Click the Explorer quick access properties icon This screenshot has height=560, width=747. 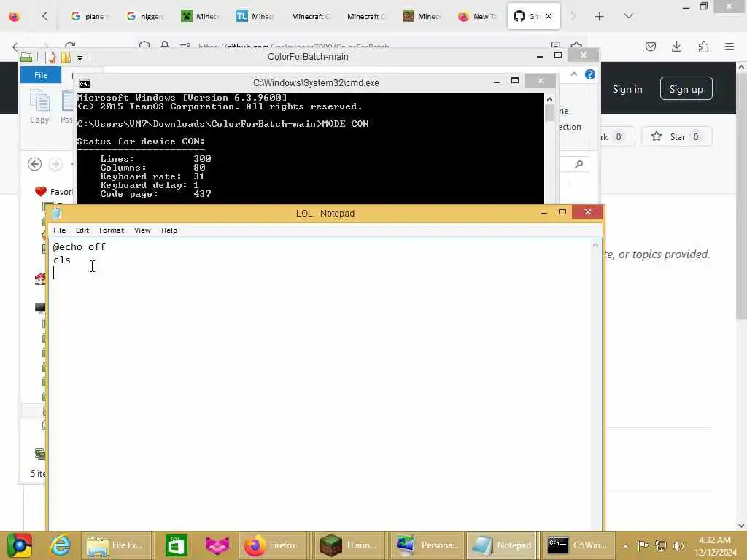pyautogui.click(x=50, y=58)
